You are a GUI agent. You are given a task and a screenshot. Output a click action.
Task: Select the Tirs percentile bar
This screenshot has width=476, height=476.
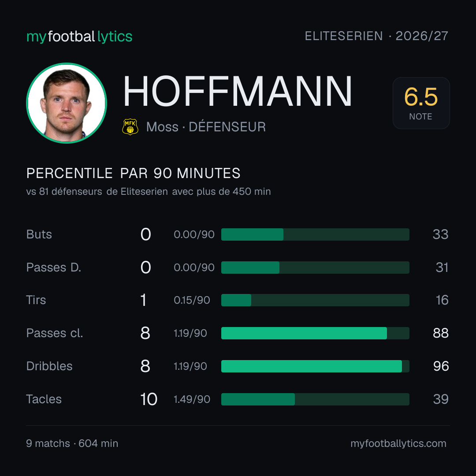315,300
